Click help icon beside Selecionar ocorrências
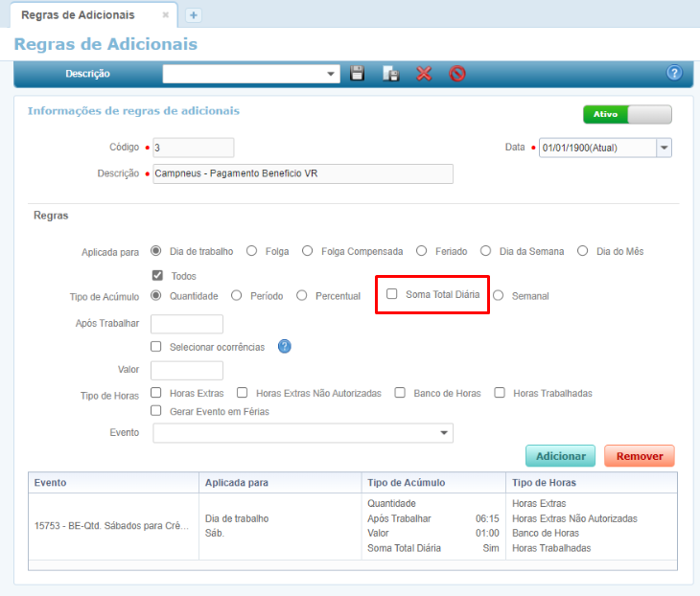The image size is (700, 596). click(x=284, y=347)
